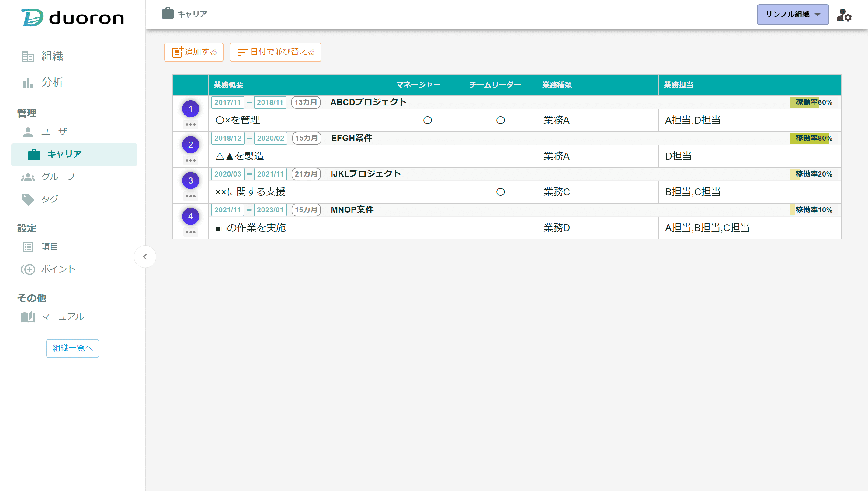Toggle team leader circle for ○×を管理 row
Viewport: 868px width, 491px height.
pos(501,120)
